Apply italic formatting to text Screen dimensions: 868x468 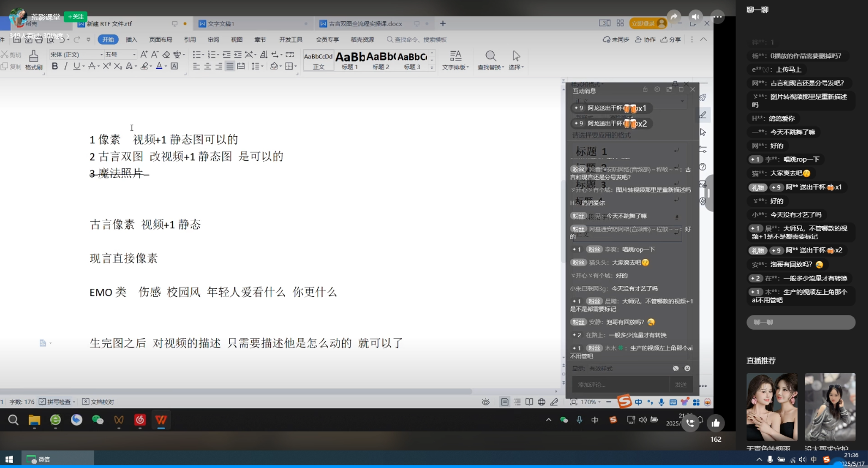click(66, 66)
